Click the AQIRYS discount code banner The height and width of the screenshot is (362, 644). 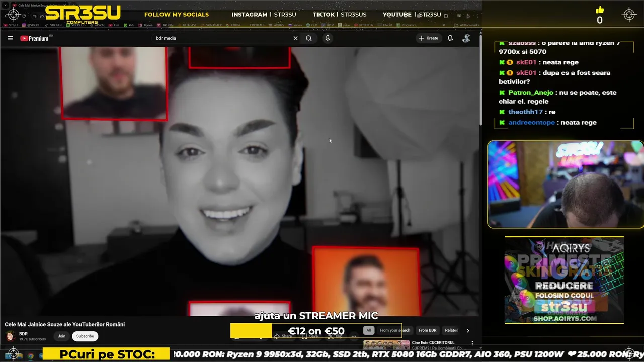(x=564, y=280)
